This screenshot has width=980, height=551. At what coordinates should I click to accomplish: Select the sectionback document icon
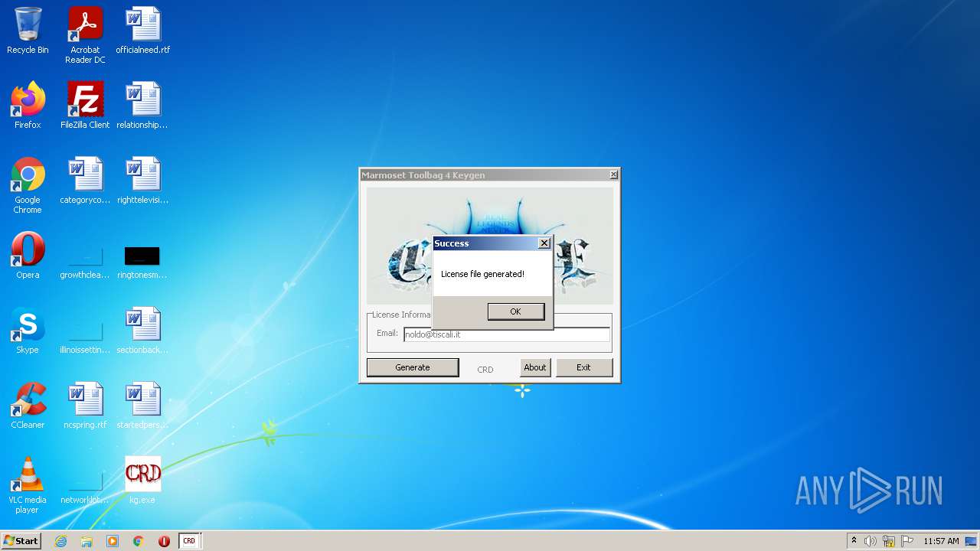pos(143,331)
